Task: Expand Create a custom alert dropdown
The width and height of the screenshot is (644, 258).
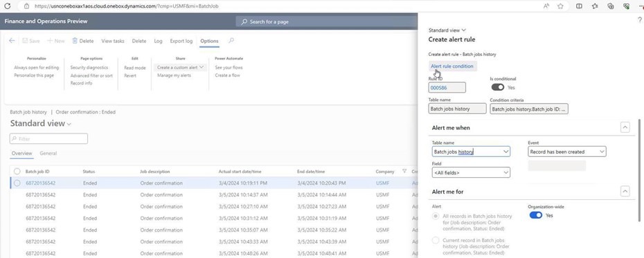Action: 180,67
